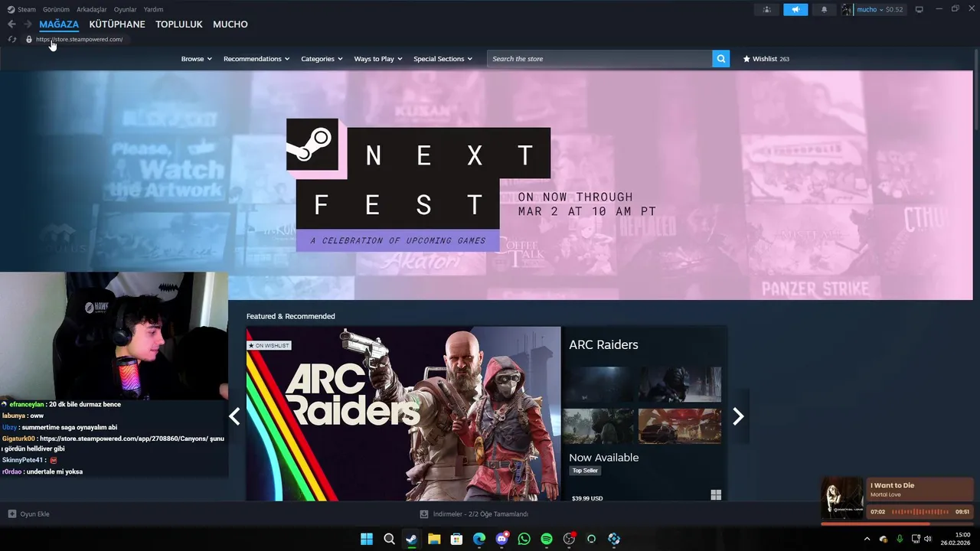Open the Steam menu
Image resolution: width=980 pixels, height=551 pixels.
point(22,9)
